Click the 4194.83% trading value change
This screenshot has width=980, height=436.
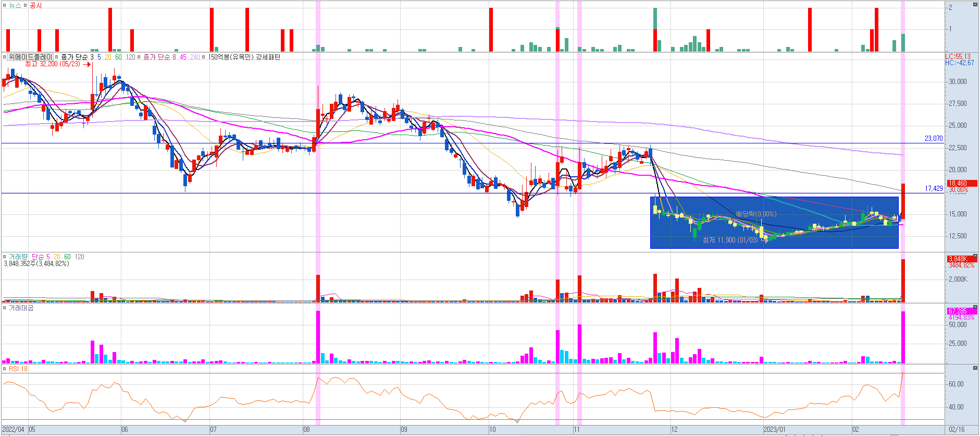961,317
